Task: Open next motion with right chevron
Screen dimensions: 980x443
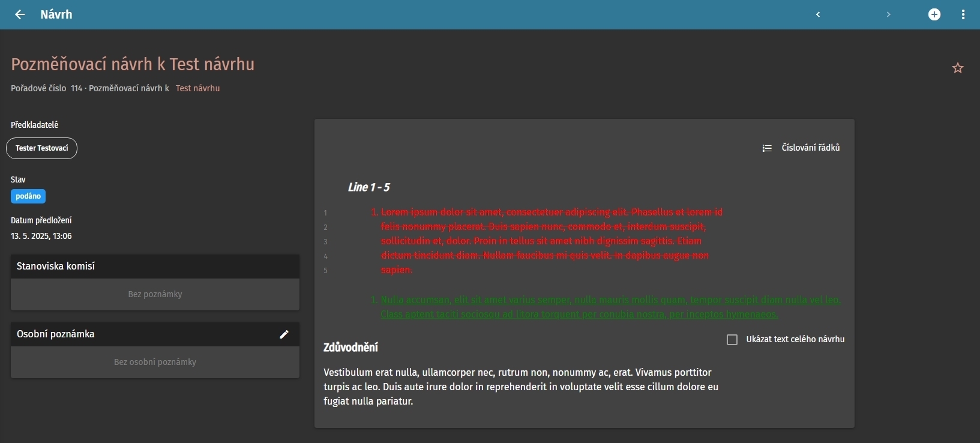Action: [x=888, y=14]
